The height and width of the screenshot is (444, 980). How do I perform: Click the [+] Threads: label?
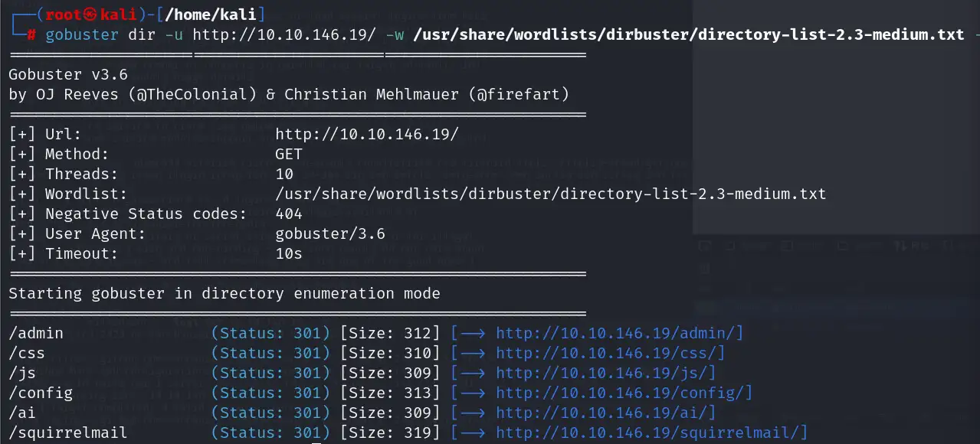[x=64, y=174]
